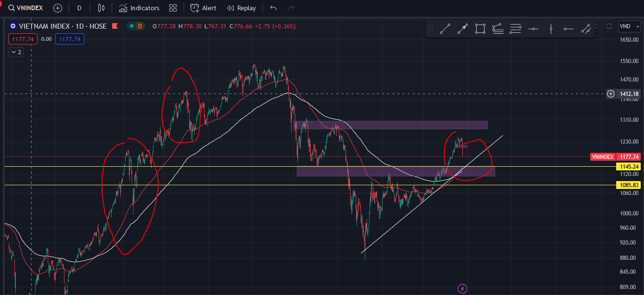Select the Arrow line drawing tool
The height and width of the screenshot is (295, 644).
pos(462,29)
